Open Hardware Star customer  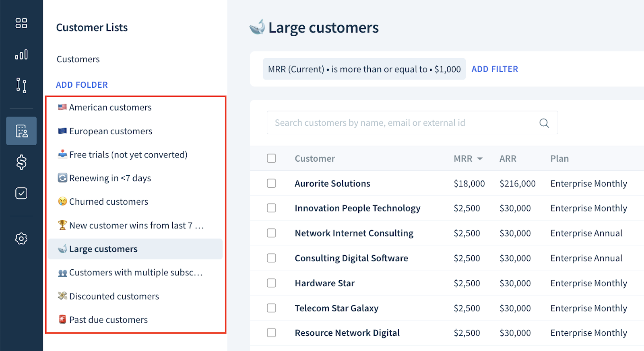[325, 283]
